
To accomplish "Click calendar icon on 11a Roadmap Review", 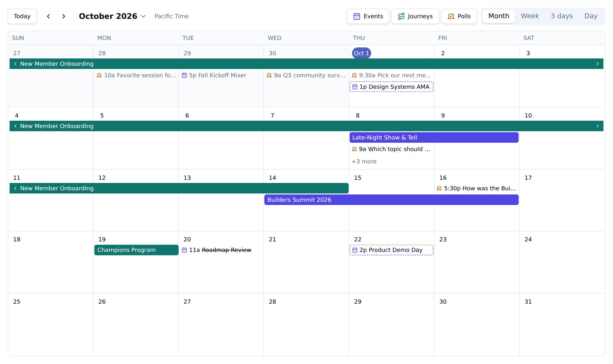I will 184,250.
